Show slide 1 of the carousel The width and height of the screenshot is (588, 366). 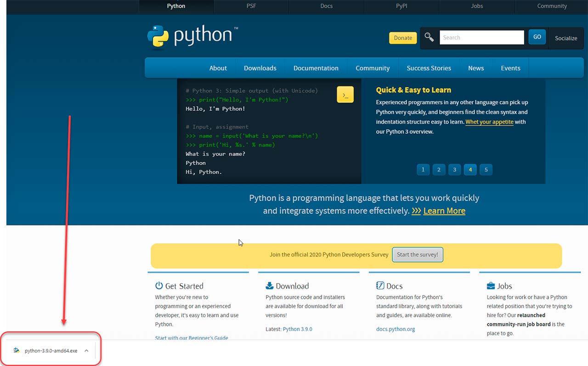tap(423, 170)
